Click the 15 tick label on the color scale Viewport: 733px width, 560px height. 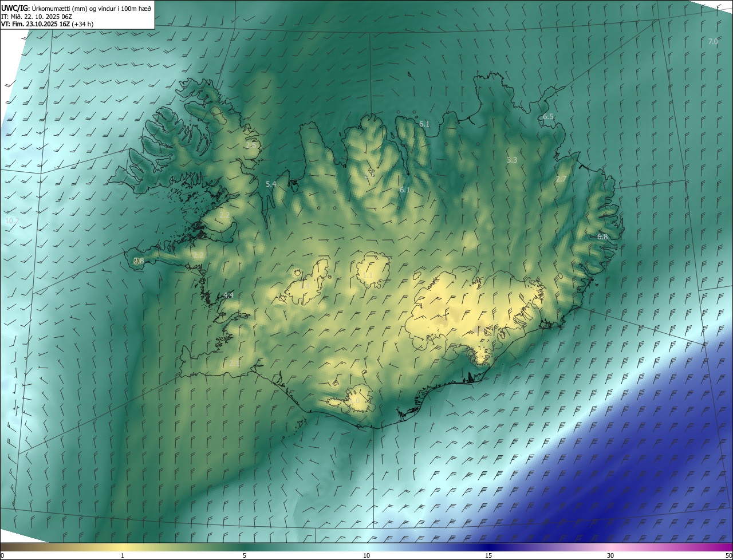pyautogui.click(x=488, y=555)
